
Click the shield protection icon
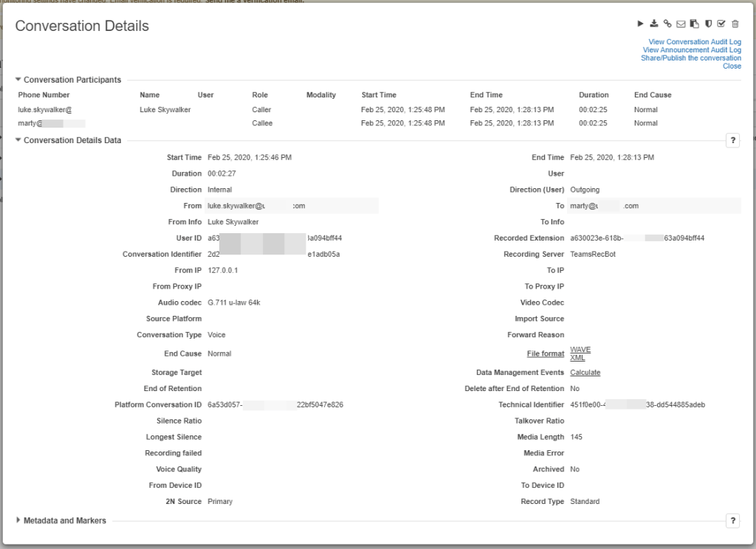708,24
